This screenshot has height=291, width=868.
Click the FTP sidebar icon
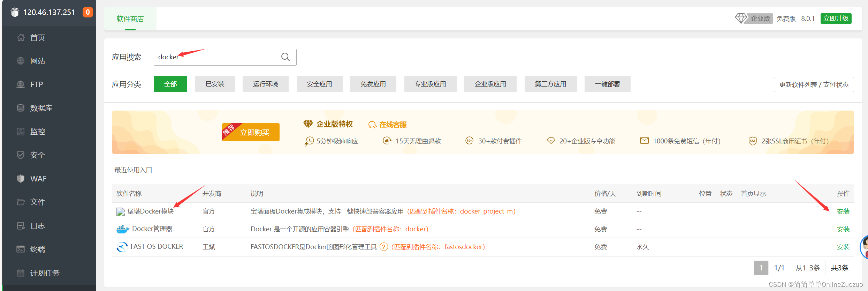click(21, 84)
